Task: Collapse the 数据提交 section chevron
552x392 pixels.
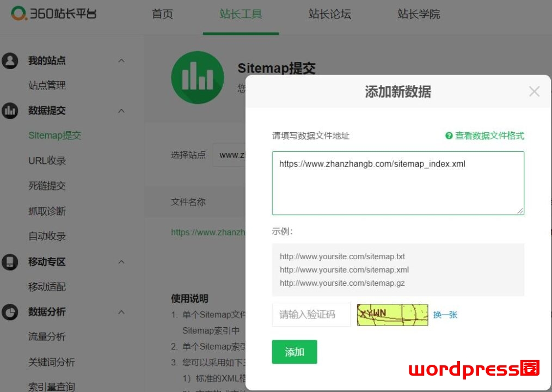Action: [121, 111]
